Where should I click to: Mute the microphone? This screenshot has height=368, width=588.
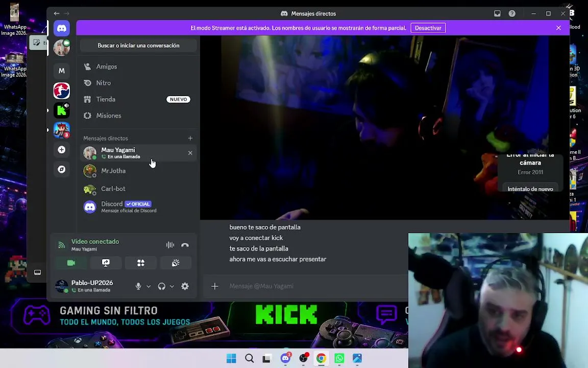pos(138,286)
